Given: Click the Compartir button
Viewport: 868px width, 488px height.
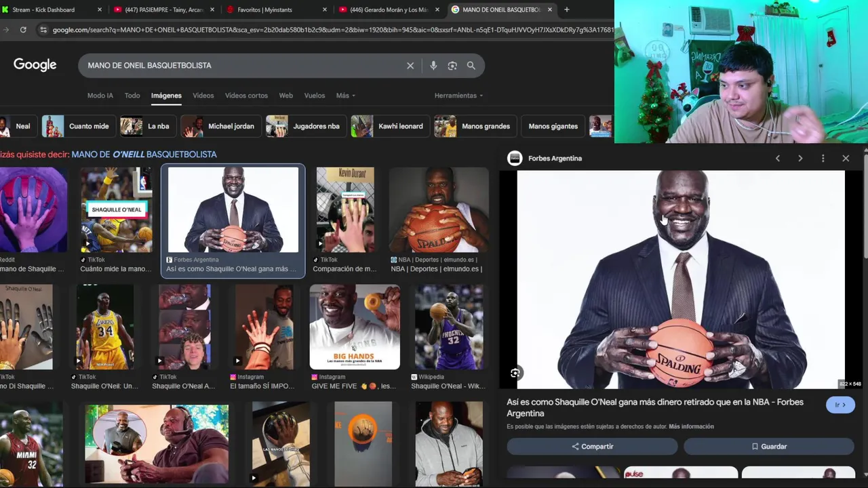Looking at the screenshot, I should coord(592,447).
